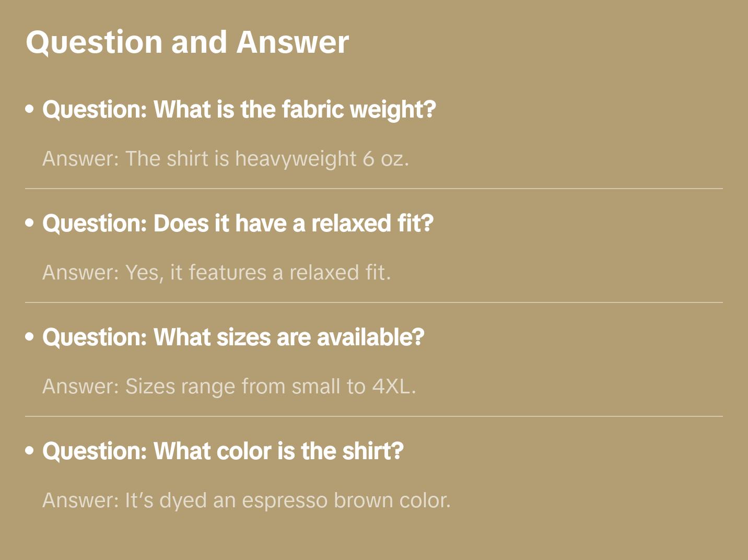748x560 pixels.
Task: Click the answer "Yes, it features a relaxed fit."
Action: click(x=216, y=273)
